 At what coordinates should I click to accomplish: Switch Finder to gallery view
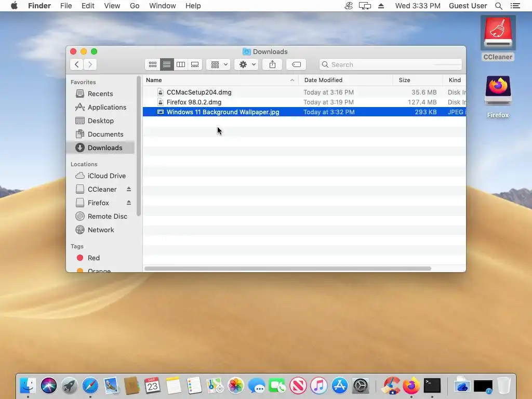(195, 64)
